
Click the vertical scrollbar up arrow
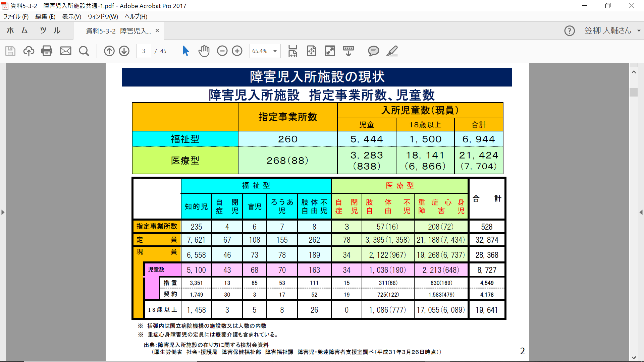tap(634, 72)
